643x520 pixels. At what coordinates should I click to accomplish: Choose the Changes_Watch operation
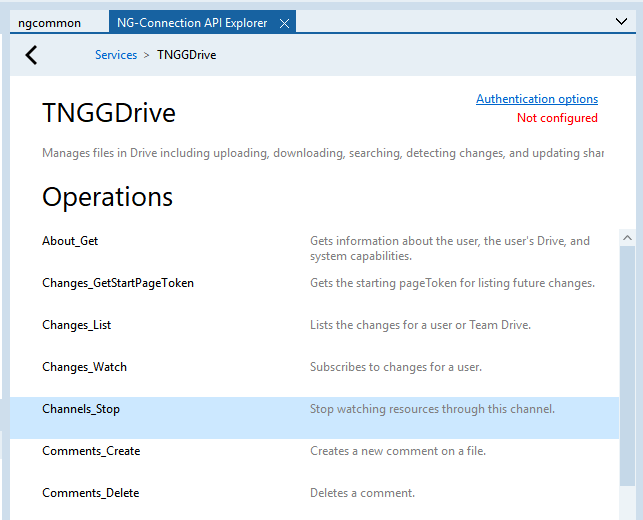point(84,367)
